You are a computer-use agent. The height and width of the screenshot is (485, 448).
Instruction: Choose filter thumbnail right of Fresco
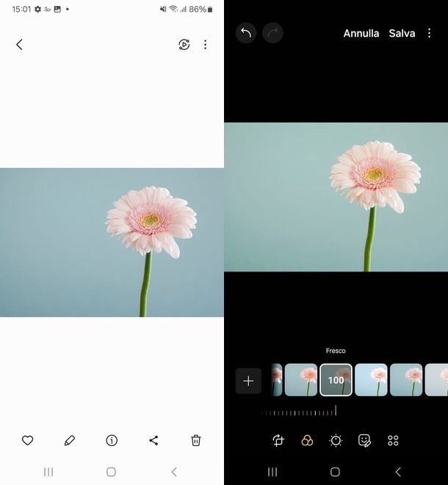371,380
